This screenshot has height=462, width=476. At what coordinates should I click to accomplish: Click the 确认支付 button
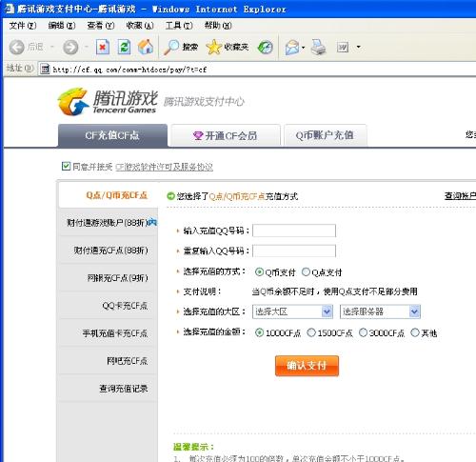point(307,366)
